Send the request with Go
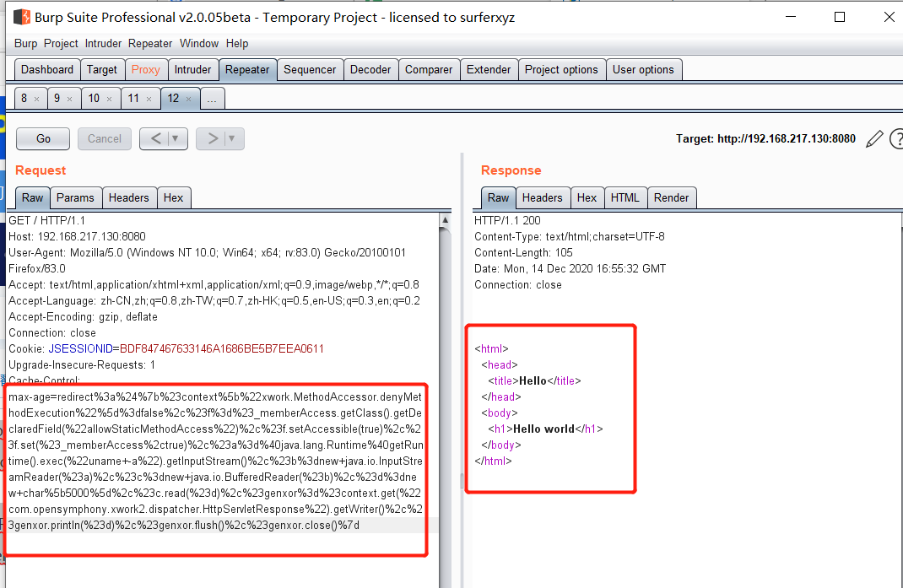Screen dimensions: 903x588 [43, 139]
